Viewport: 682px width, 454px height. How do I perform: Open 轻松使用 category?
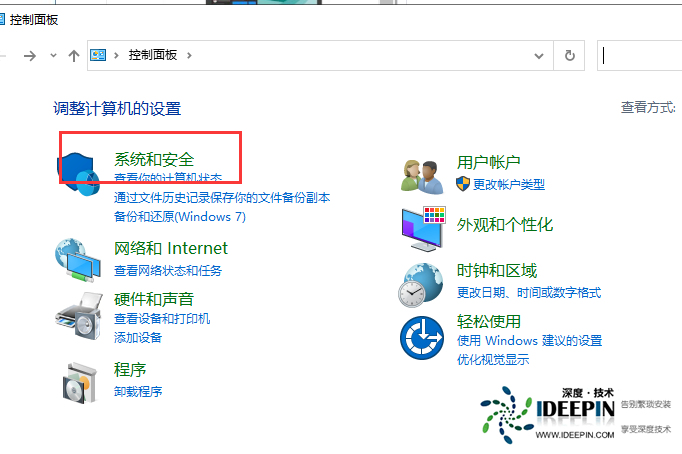pos(488,321)
